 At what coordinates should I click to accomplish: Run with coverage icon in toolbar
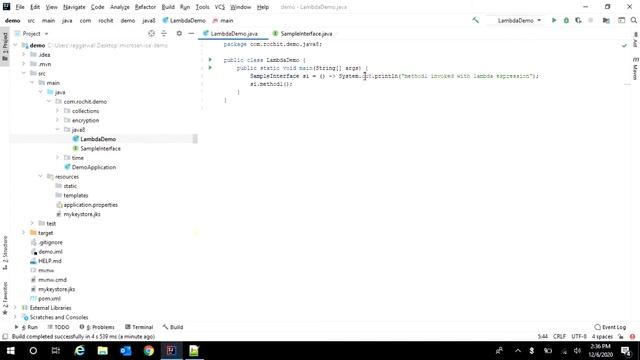[578, 20]
